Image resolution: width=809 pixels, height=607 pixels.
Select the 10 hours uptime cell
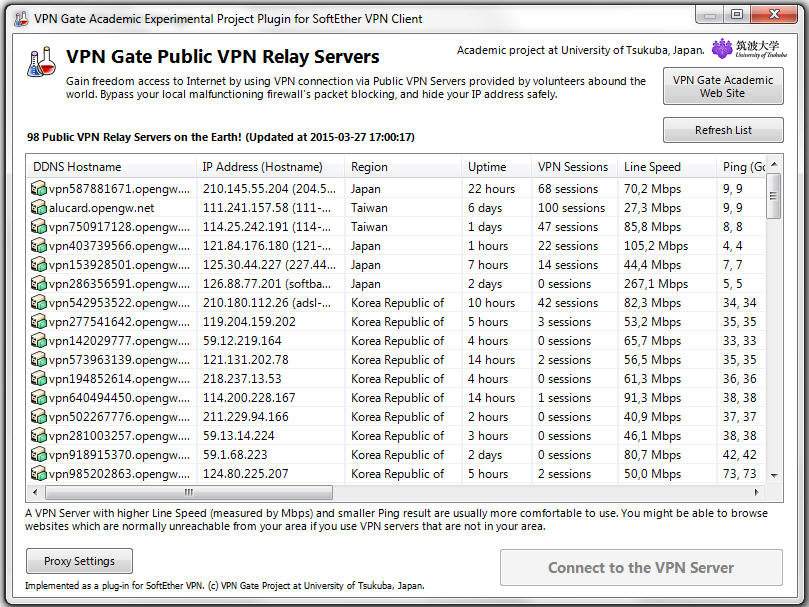pyautogui.click(x=491, y=302)
